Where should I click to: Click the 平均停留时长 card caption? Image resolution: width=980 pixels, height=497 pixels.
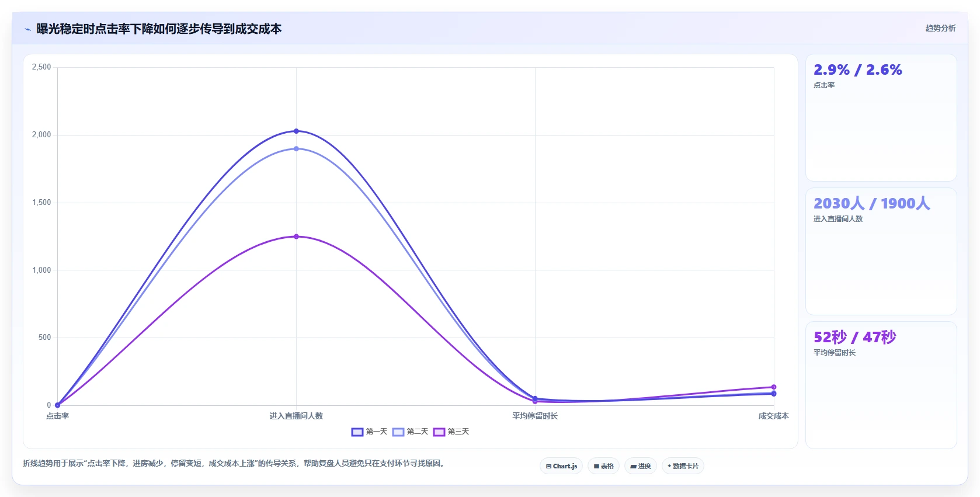pos(835,353)
